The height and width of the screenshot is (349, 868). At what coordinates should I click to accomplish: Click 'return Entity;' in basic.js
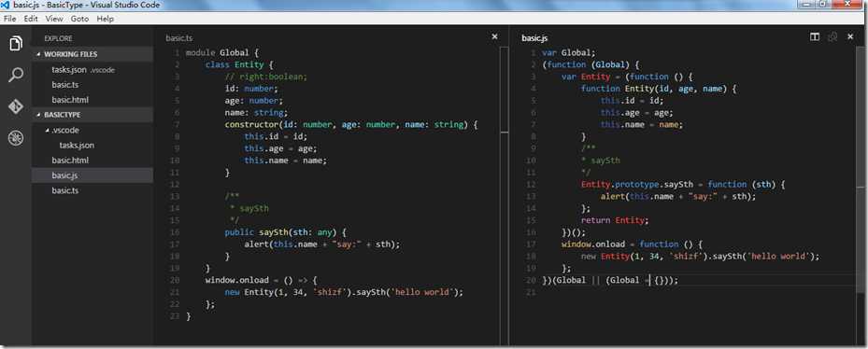615,220
